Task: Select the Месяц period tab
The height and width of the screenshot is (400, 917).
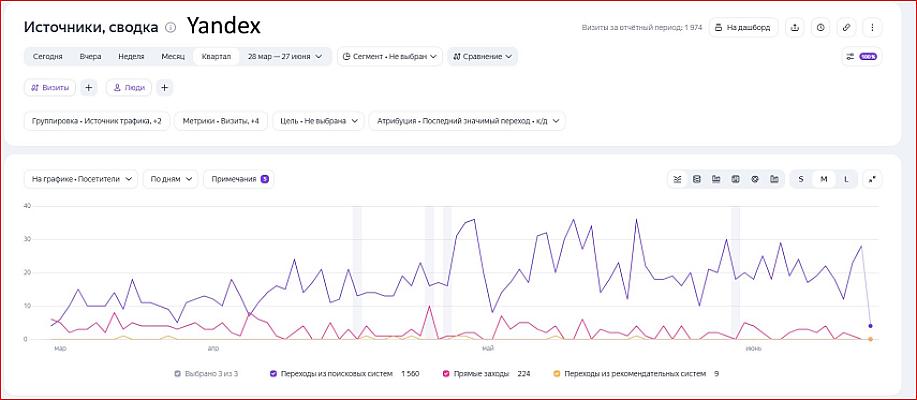Action: click(173, 57)
